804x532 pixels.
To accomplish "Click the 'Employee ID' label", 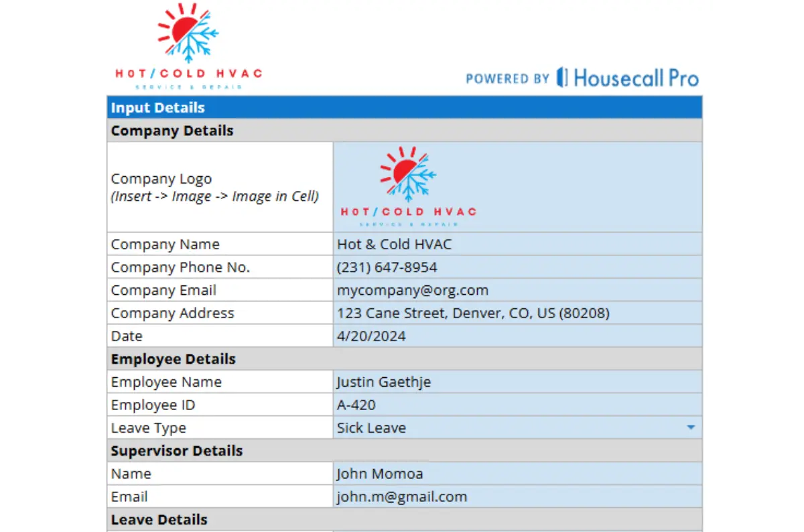I will (x=153, y=405).
